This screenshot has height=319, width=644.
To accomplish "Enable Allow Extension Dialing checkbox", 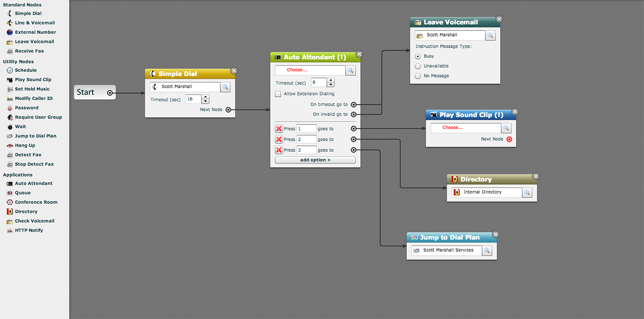I will [x=278, y=94].
